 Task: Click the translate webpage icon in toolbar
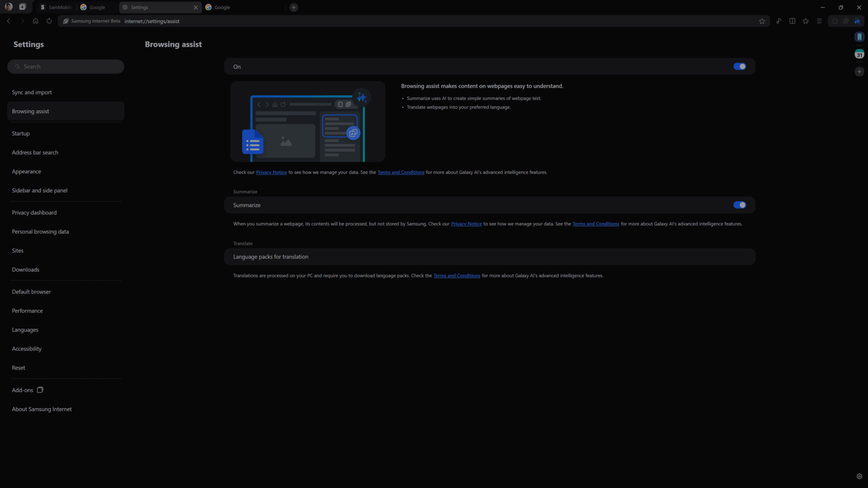(x=846, y=21)
